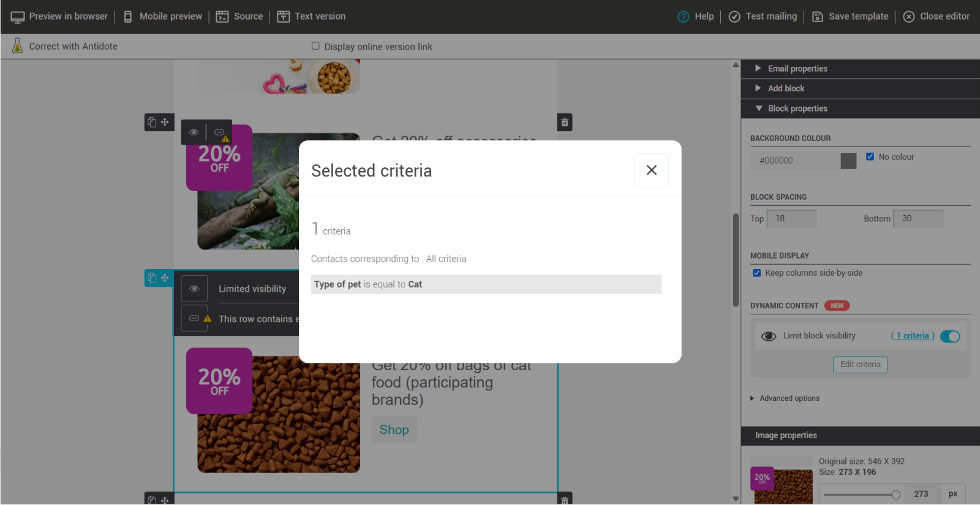This screenshot has width=980, height=505.
Task: Click the move handle on the cat food block
Action: 165,278
